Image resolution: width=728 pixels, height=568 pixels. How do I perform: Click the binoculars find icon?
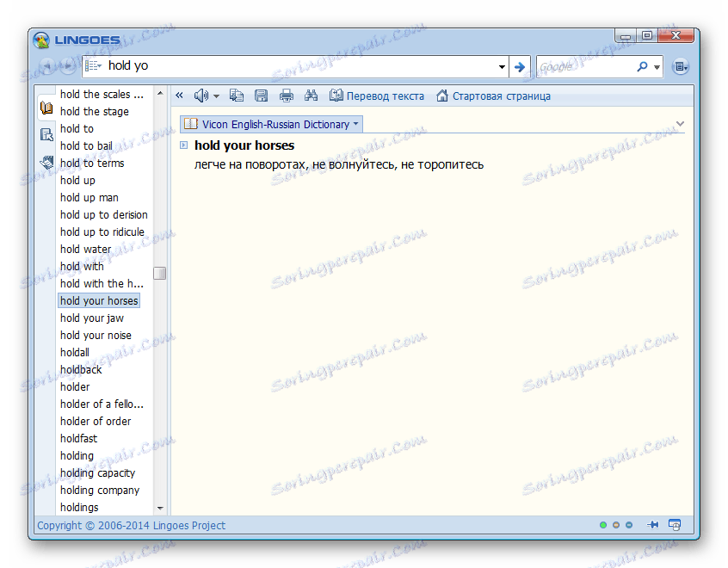coord(311,96)
